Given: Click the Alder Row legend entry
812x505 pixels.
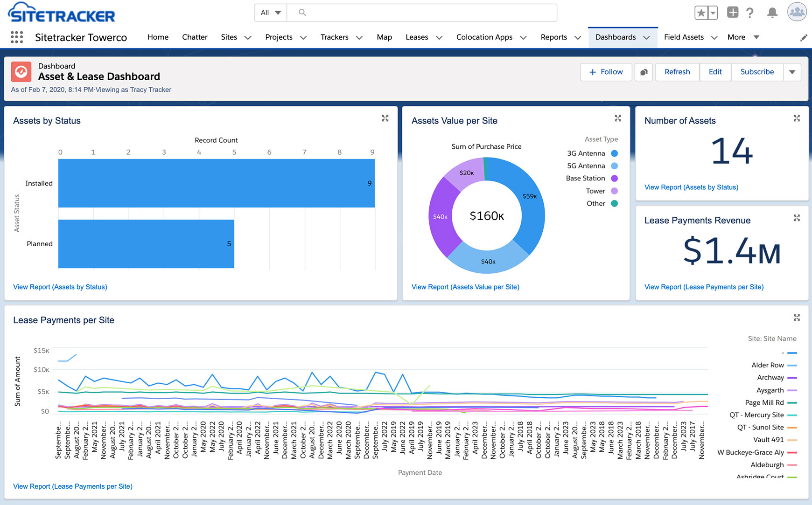Looking at the screenshot, I should (x=774, y=365).
